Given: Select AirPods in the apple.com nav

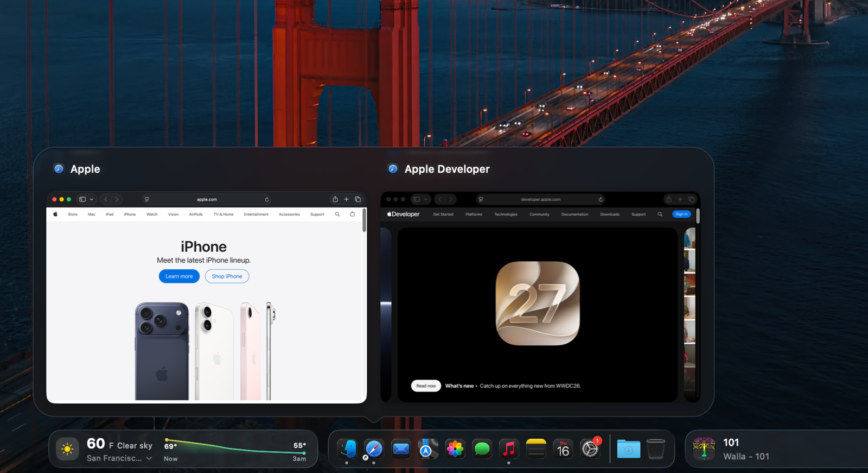Looking at the screenshot, I should 196,214.
